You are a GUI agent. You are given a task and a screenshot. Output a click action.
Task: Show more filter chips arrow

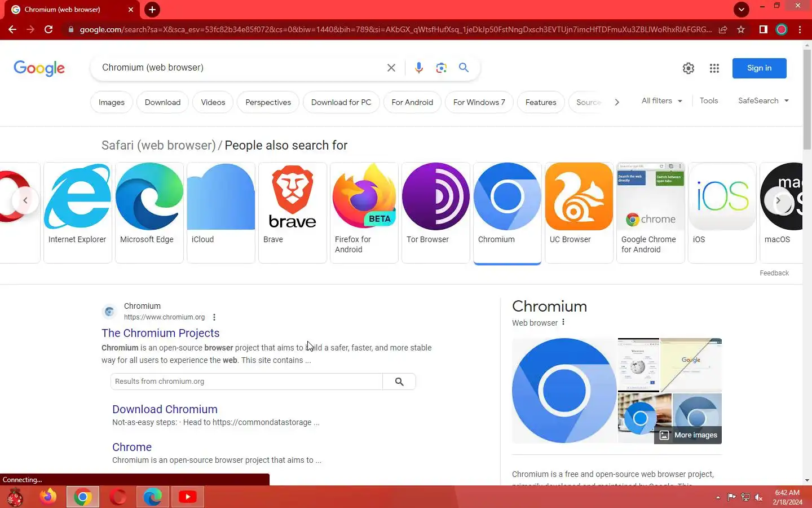pos(617,102)
